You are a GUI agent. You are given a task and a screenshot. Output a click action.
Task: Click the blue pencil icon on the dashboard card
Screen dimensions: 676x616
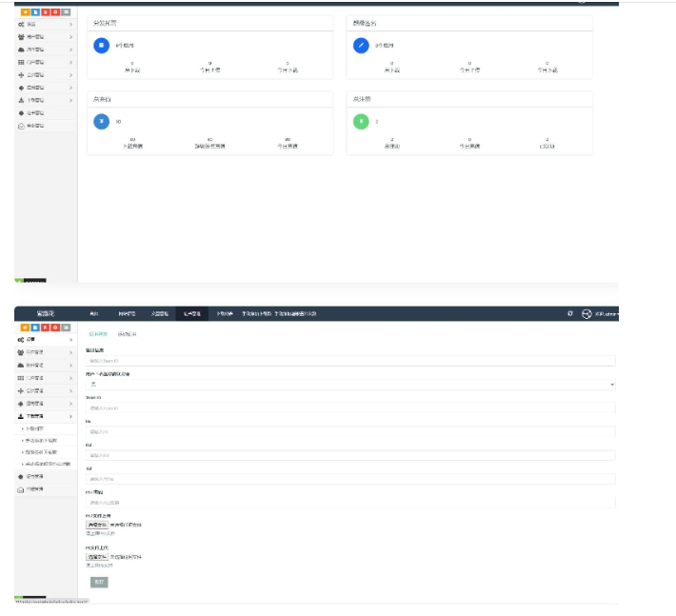click(x=359, y=45)
